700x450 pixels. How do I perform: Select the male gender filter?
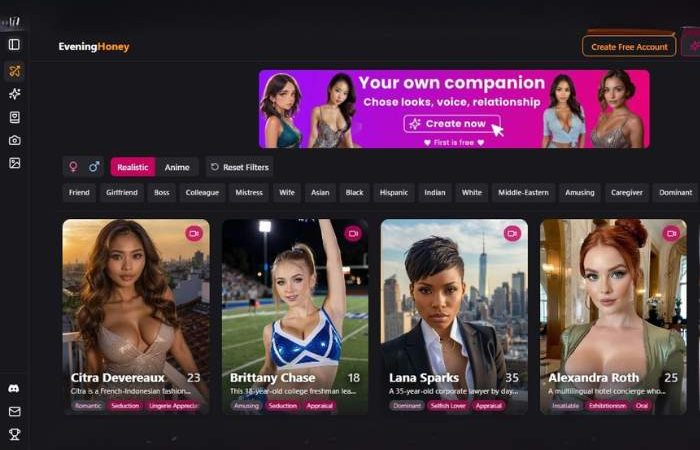[x=94, y=167]
